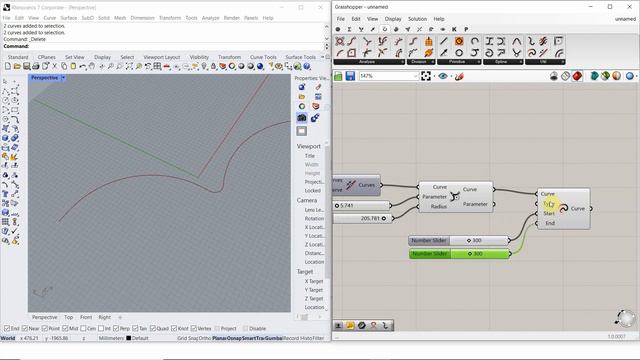The height and width of the screenshot is (360, 640).
Task: Click the Save disk icon in Rhino toolbar
Action: coord(27,66)
